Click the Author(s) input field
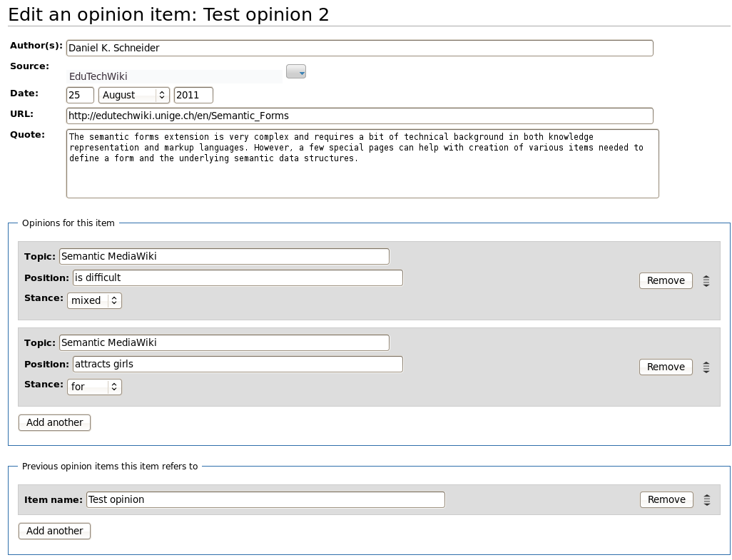This screenshot has width=732, height=560. (360, 48)
